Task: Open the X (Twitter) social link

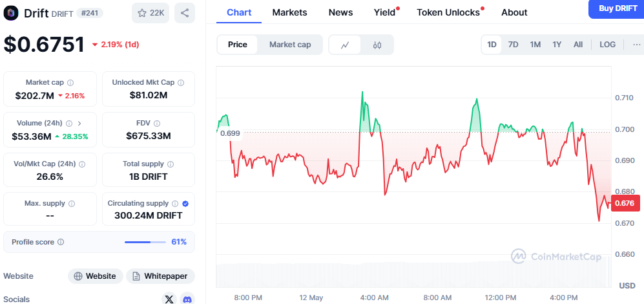Action: pos(169,299)
